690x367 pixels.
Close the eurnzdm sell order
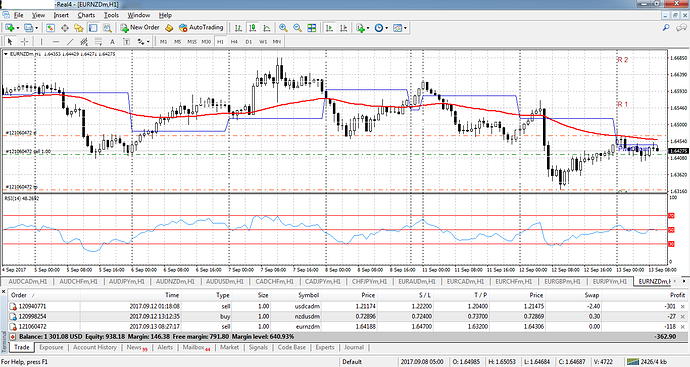point(683,327)
